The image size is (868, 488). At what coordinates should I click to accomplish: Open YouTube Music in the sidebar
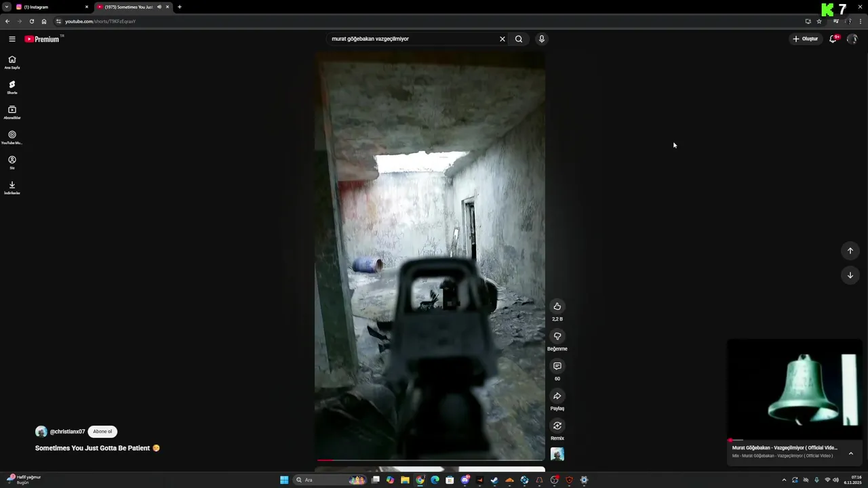12,138
